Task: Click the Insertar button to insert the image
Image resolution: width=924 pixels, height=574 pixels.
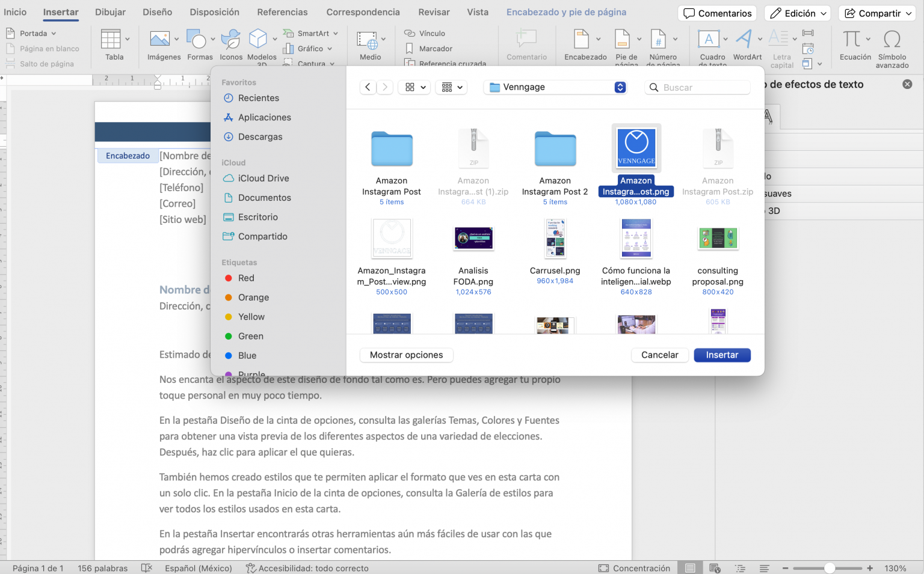Action: (722, 355)
